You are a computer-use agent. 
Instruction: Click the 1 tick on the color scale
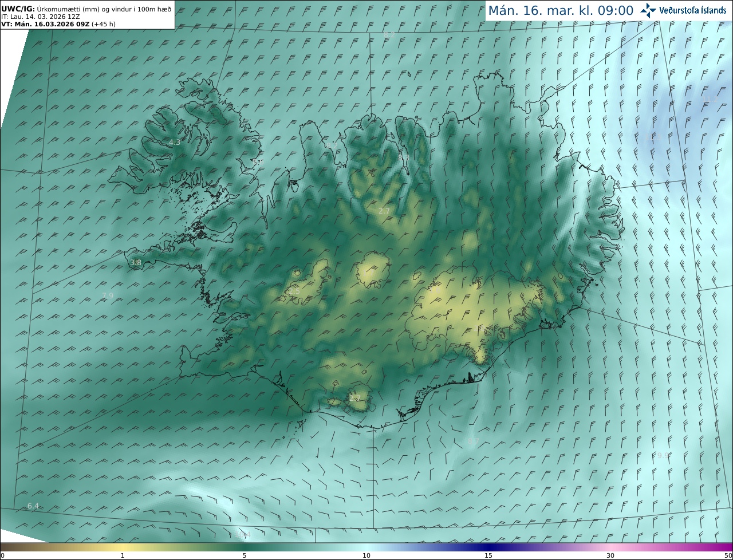[x=122, y=555]
